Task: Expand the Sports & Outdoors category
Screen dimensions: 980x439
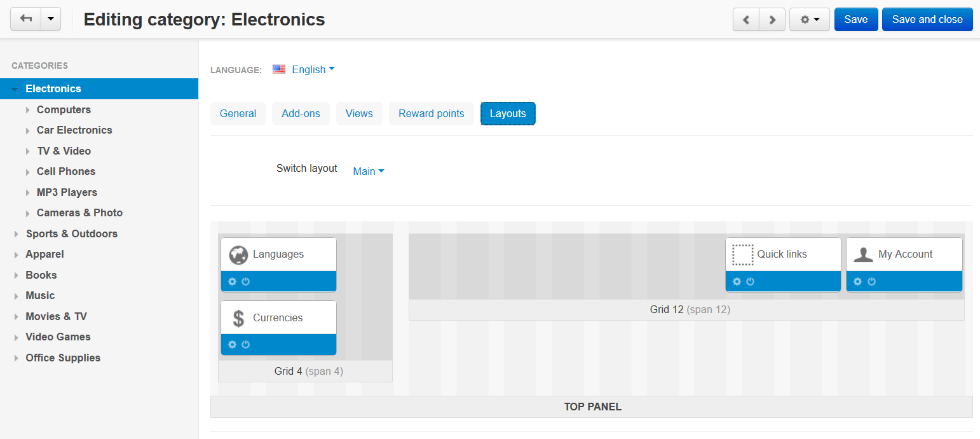Action: click(x=16, y=234)
